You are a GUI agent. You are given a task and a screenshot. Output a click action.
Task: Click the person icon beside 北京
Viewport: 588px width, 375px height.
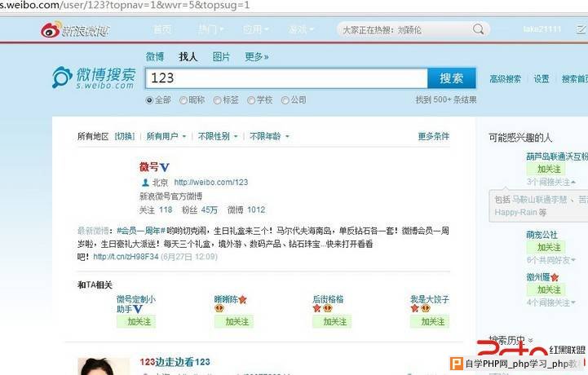[x=145, y=183]
